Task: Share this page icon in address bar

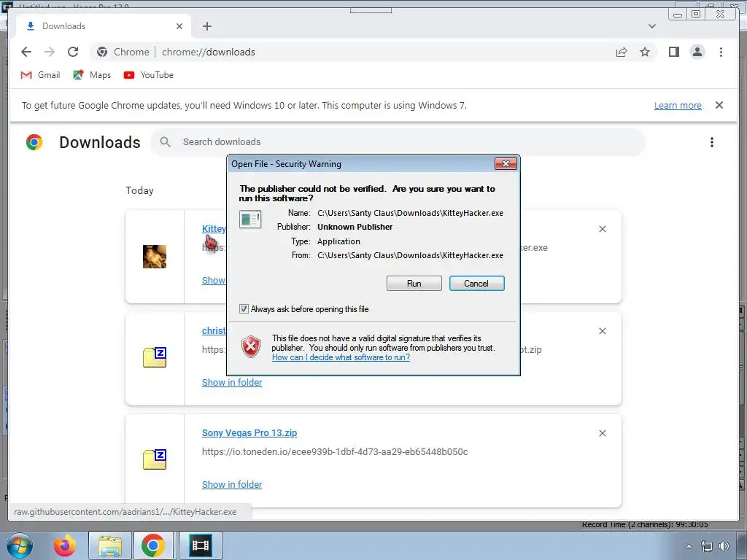Action: [x=622, y=52]
